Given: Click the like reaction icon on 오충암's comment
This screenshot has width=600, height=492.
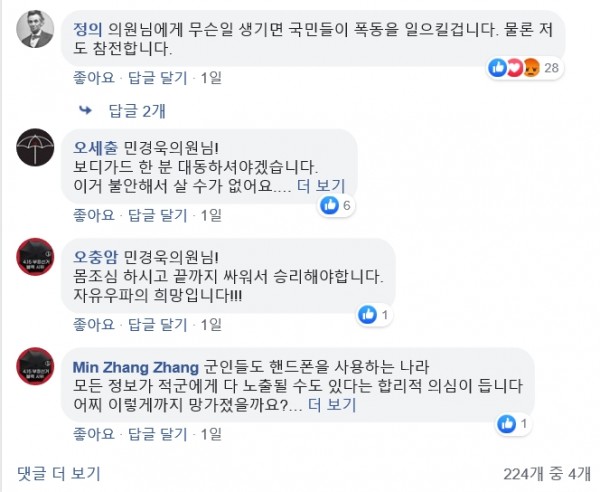Looking at the screenshot, I should point(368,315).
